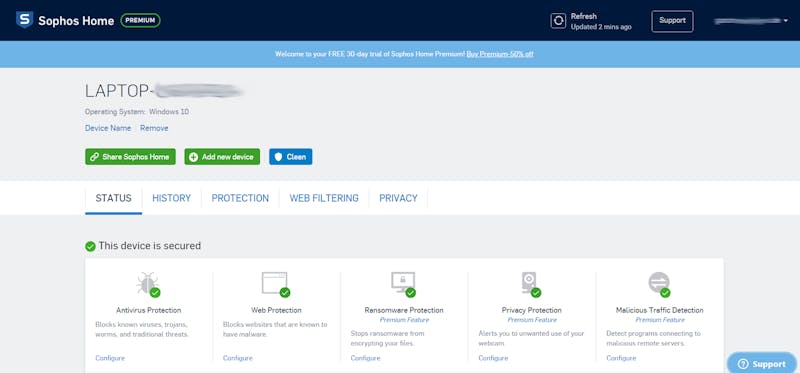Click the Premium Feature label under Privacy Protection
Viewport: 800px width, 373px height.
532,320
